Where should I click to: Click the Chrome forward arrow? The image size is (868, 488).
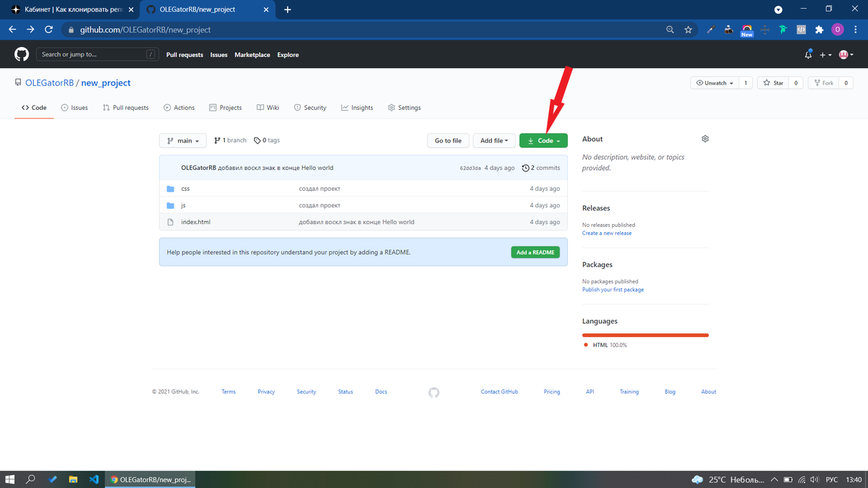[30, 30]
